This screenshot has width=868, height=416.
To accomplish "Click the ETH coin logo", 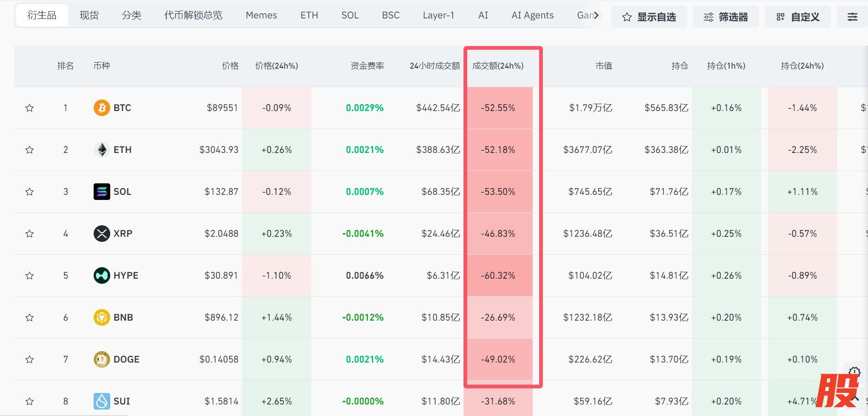I will [x=101, y=150].
